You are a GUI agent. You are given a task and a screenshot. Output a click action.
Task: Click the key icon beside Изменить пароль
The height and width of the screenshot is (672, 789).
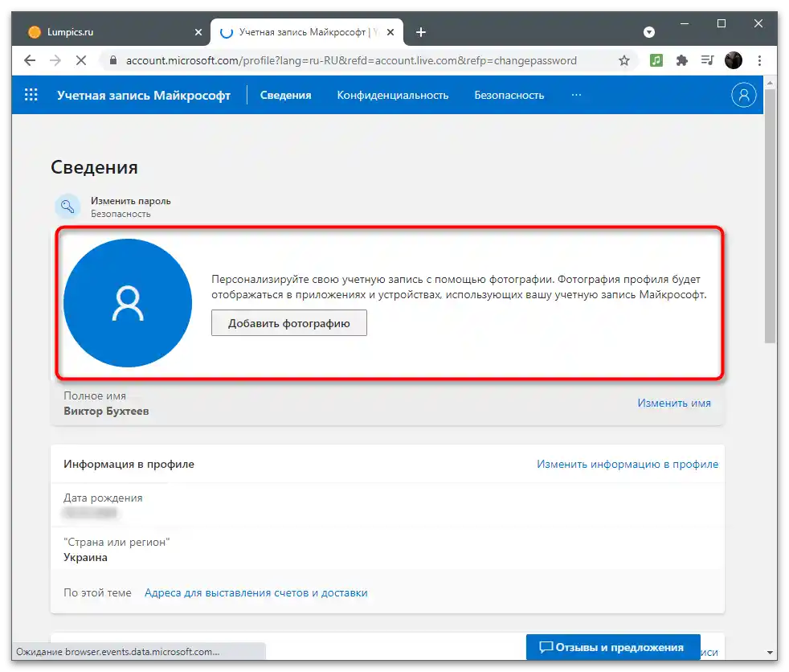point(67,207)
